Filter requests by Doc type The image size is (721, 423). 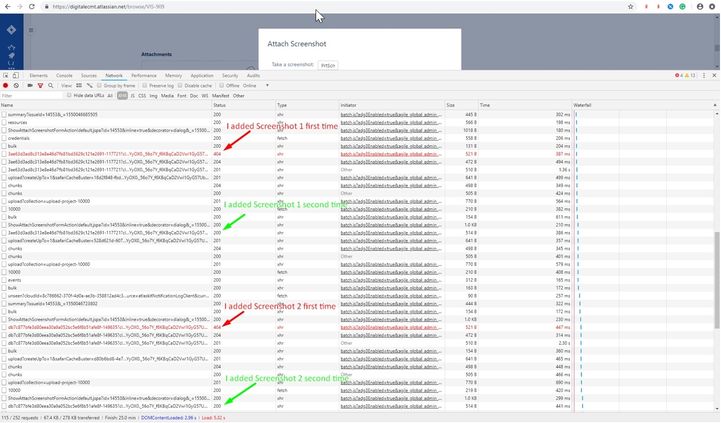coord(194,96)
